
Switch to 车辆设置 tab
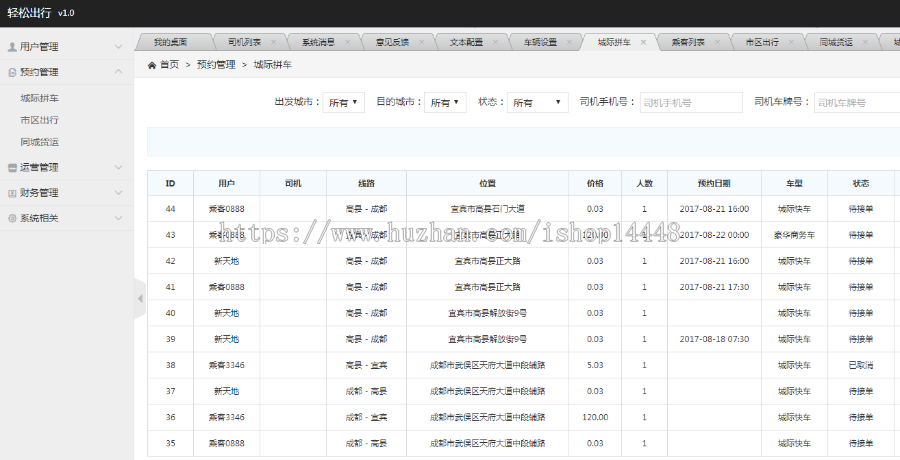[x=541, y=42]
